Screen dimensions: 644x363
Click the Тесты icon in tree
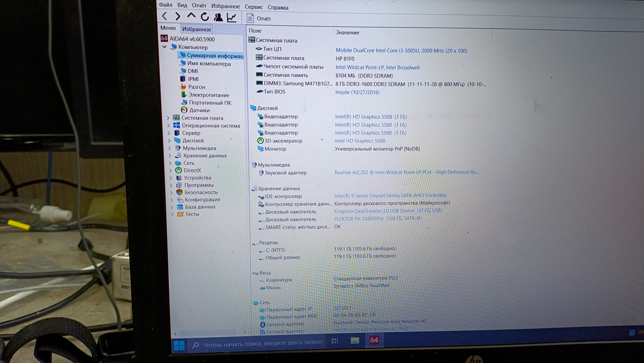[180, 214]
